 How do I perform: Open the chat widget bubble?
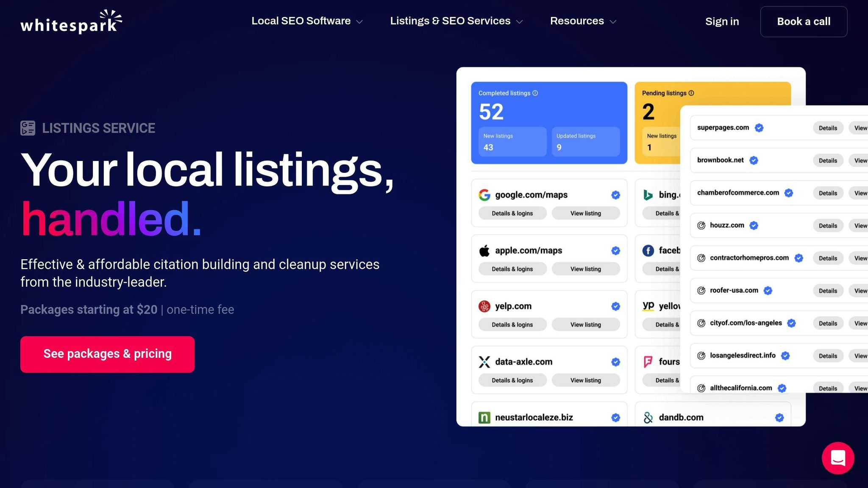coord(838,458)
